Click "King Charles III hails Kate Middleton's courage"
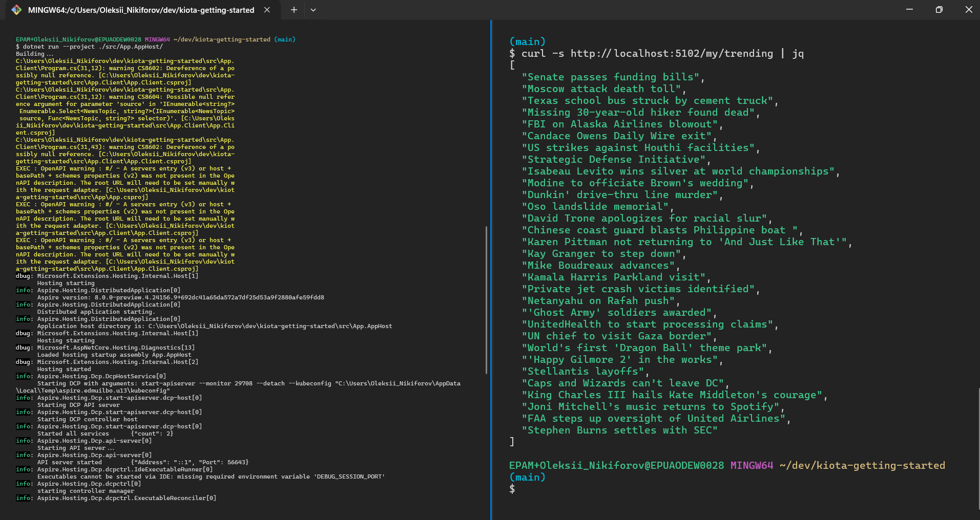Image resolution: width=980 pixels, height=520 pixels. click(x=674, y=395)
